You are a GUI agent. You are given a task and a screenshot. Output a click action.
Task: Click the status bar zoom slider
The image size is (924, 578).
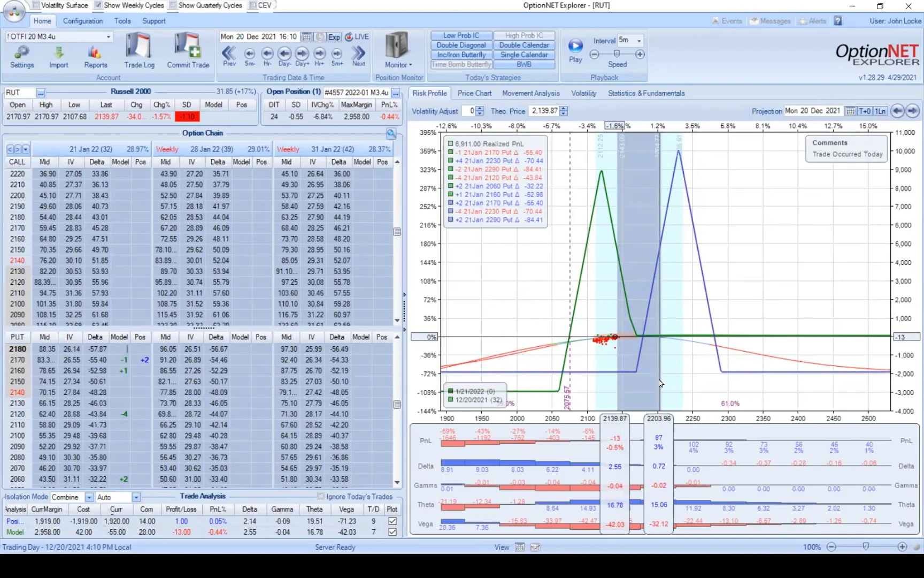click(x=866, y=546)
